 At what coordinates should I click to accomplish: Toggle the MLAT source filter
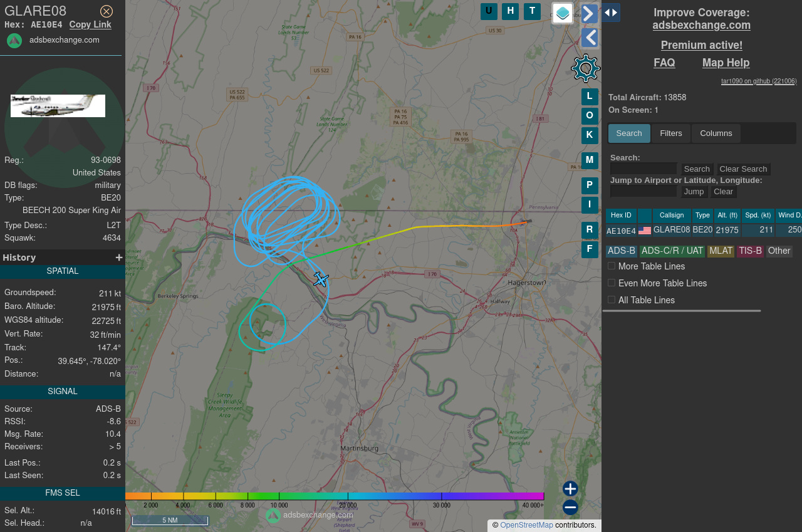pyautogui.click(x=721, y=251)
